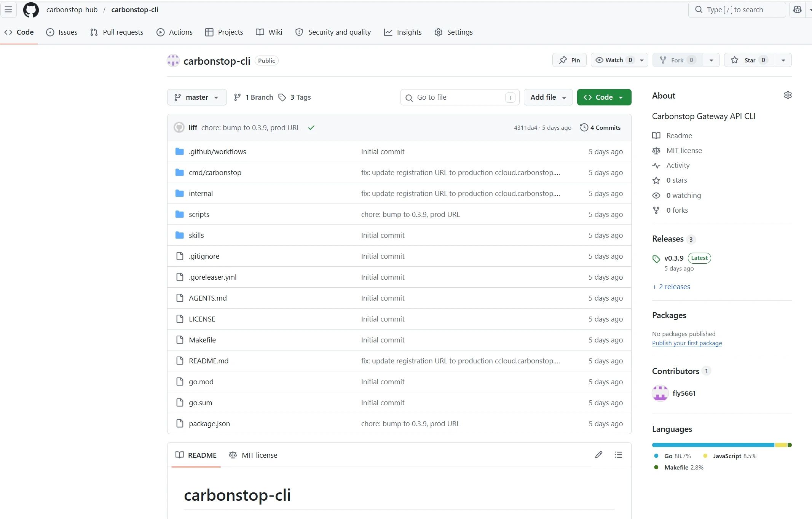Open the Readme link in About
This screenshot has width=812, height=519.
point(679,135)
